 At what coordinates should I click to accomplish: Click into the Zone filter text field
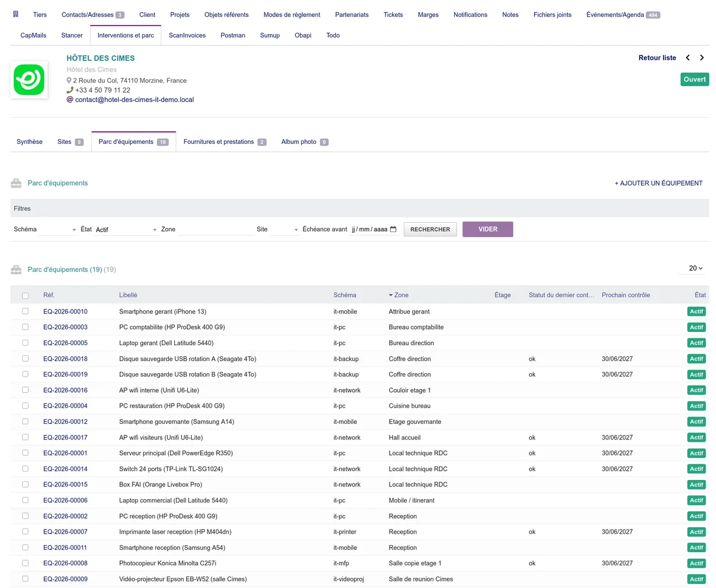tap(216, 229)
